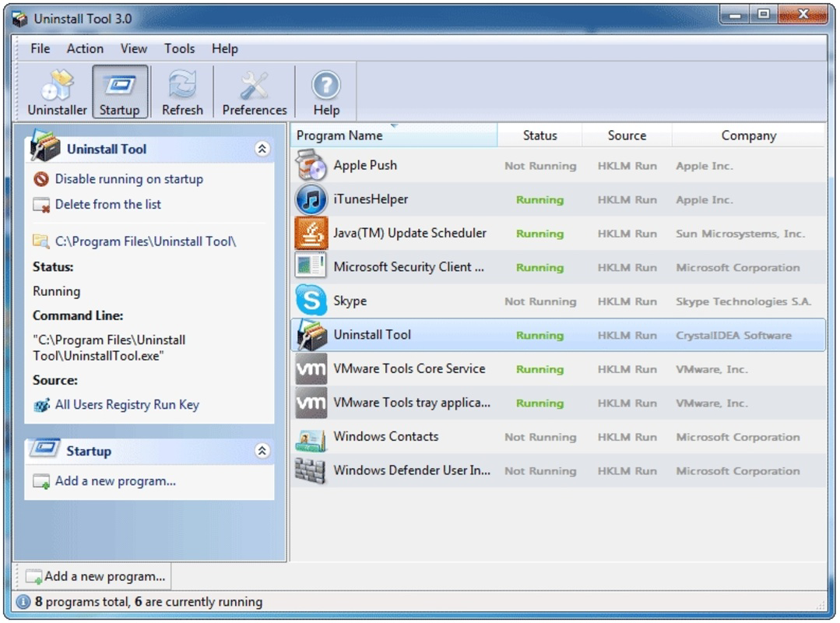This screenshot has height=623, width=840.
Task: Open the Tools menu
Action: coord(179,48)
